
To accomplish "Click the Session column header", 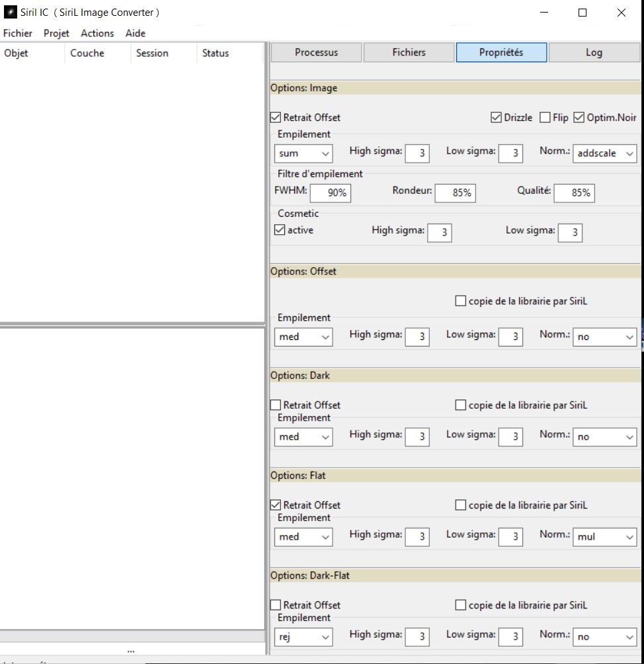I will [x=164, y=54].
